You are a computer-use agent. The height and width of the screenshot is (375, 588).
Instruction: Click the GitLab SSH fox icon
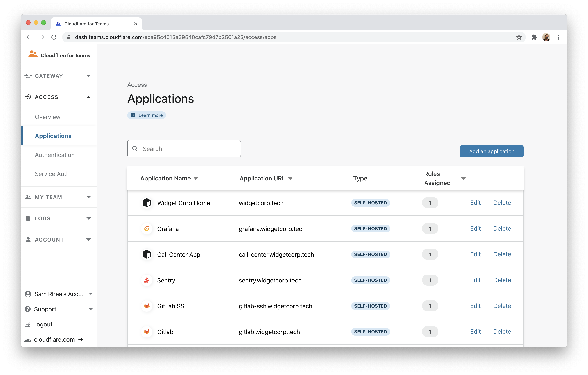pos(147,306)
